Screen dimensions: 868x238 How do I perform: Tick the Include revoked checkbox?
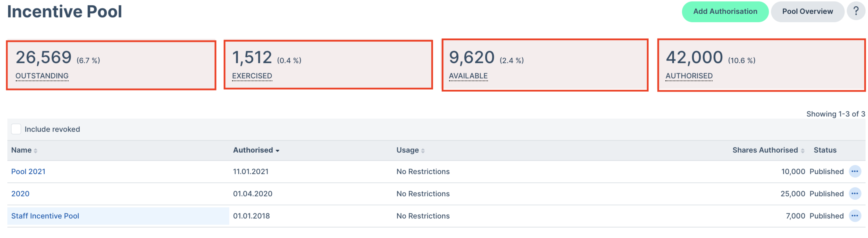point(16,129)
